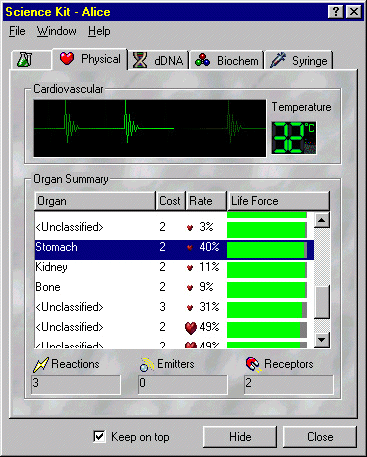
Task: Click the red heart icon on Physical tab
Action: click(x=67, y=58)
